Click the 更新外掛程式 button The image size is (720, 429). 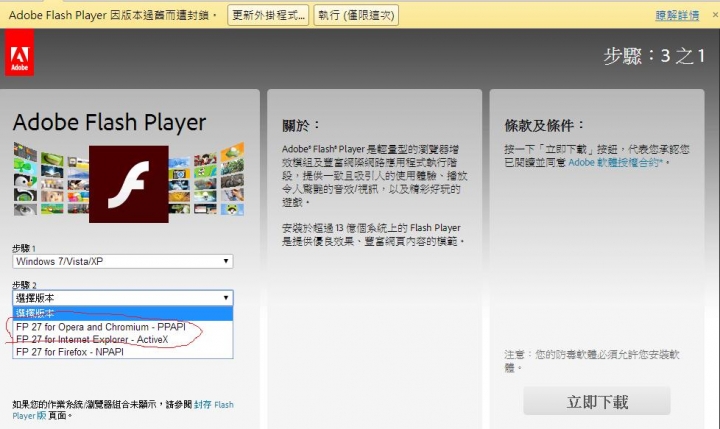(268, 15)
